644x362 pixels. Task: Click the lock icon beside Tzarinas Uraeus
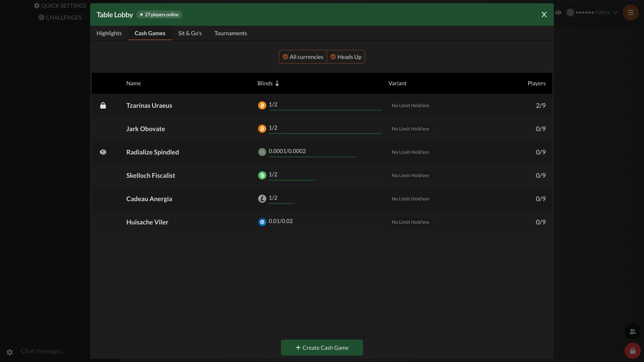[x=103, y=105]
